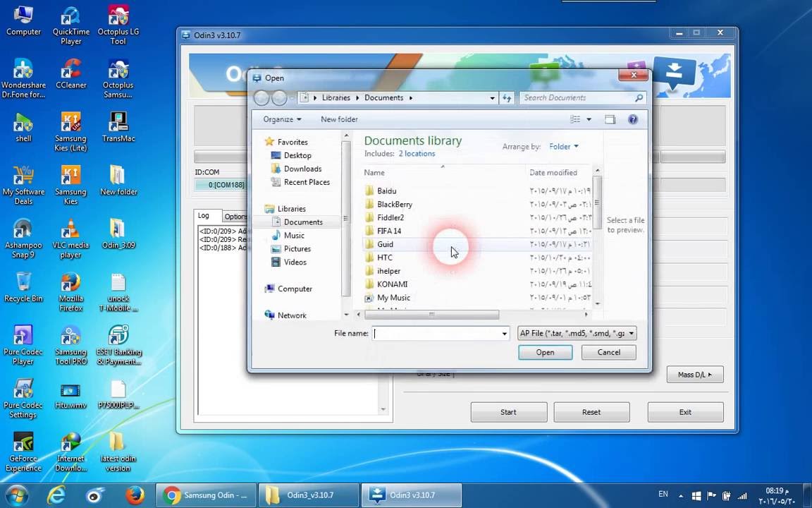Image resolution: width=812 pixels, height=508 pixels.
Task: Select the latest odin version folder
Action: point(118,452)
